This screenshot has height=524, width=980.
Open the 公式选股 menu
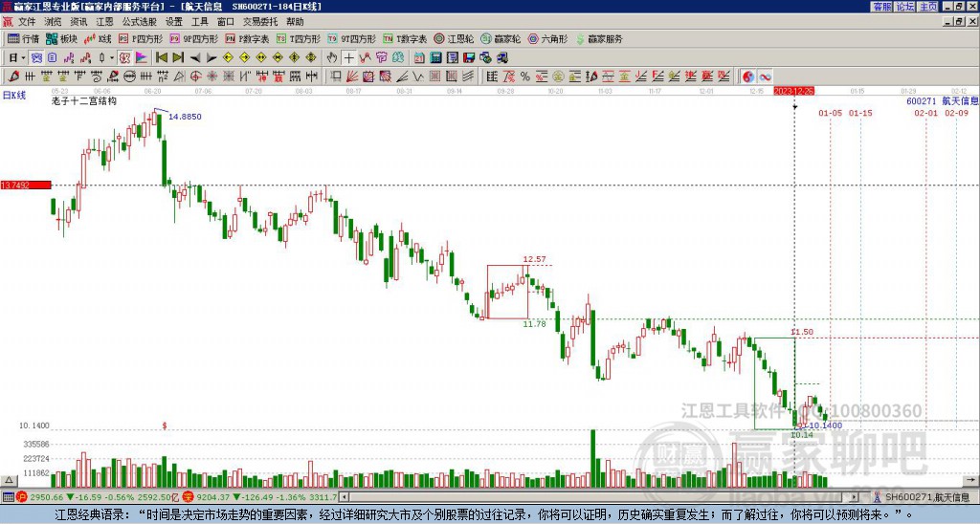pos(139,22)
